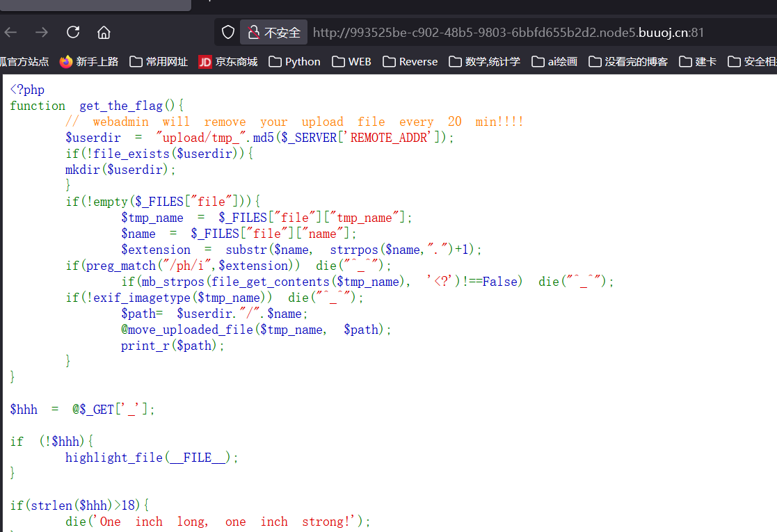Open the 新手上路 bookmark
777x532 pixels.
[89, 61]
